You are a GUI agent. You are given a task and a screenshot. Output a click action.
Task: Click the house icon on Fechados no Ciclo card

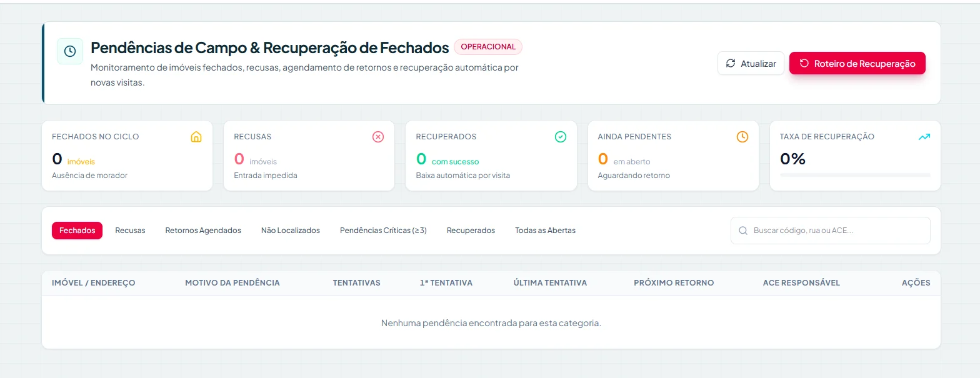point(196,137)
